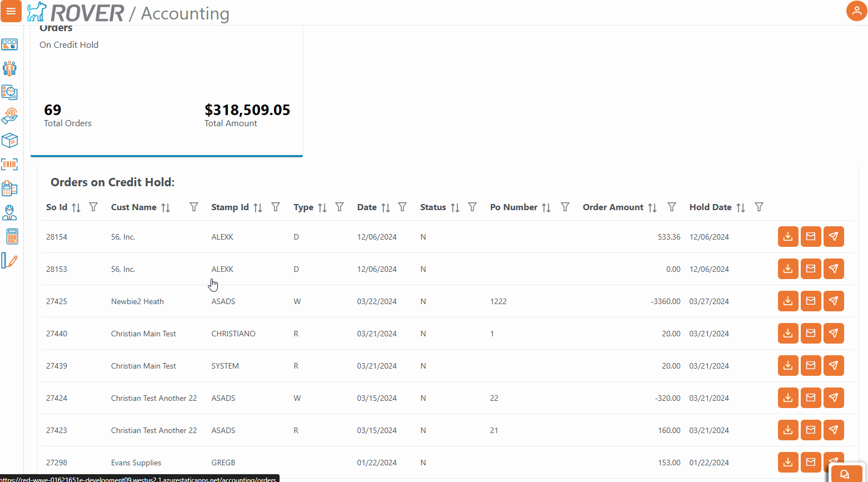Open the customers people icon in sidebar
Viewport: 868px width, 482px height.
tap(9, 68)
